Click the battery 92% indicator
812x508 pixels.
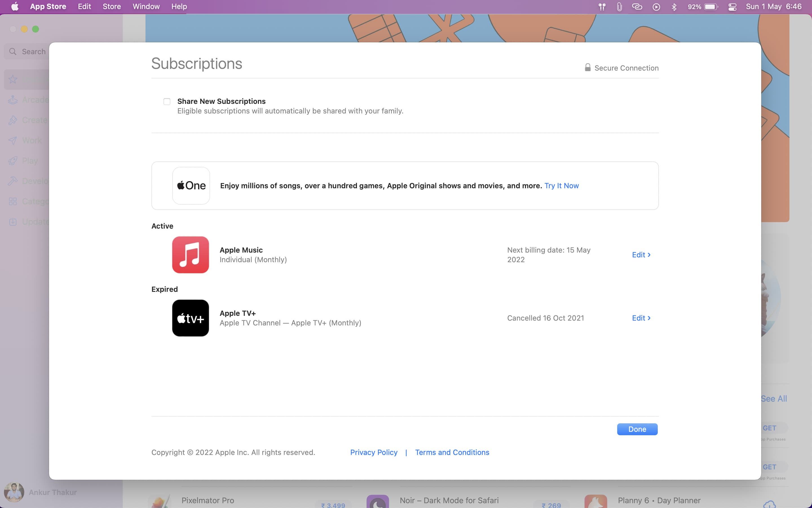(703, 7)
